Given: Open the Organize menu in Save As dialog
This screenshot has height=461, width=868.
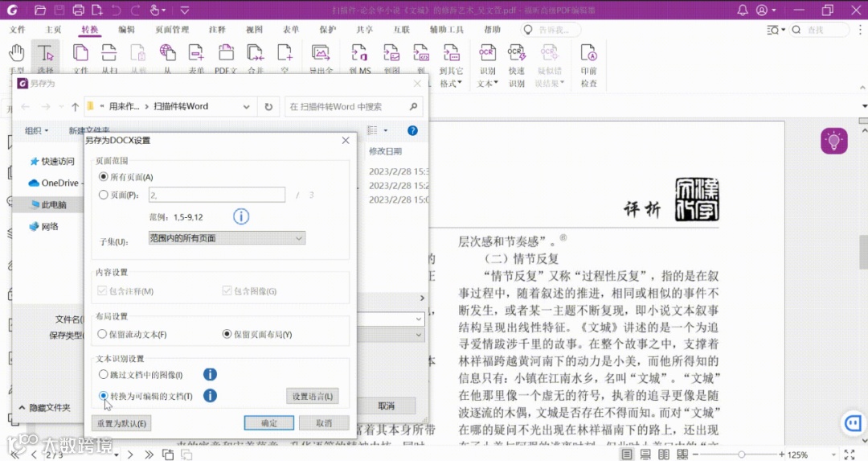Looking at the screenshot, I should [36, 131].
